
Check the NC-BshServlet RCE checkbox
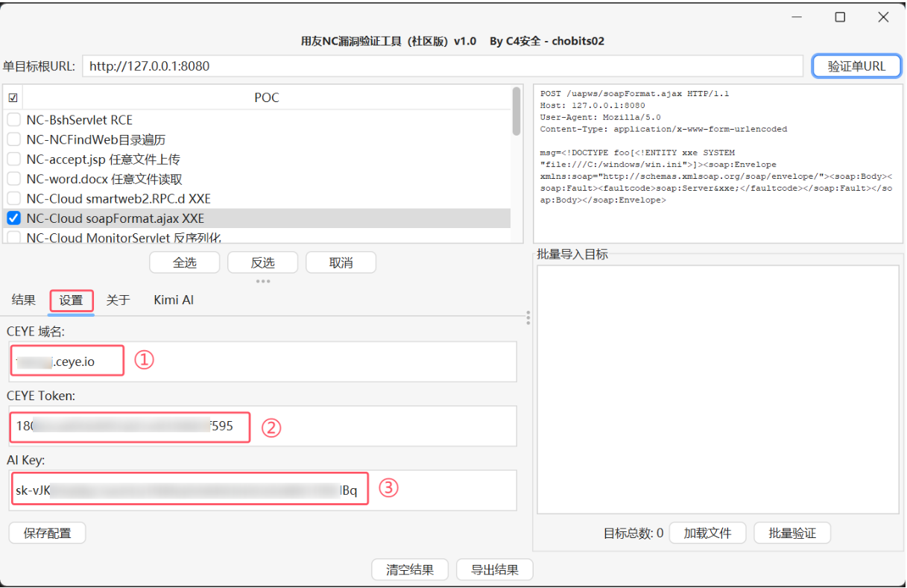pos(13,120)
